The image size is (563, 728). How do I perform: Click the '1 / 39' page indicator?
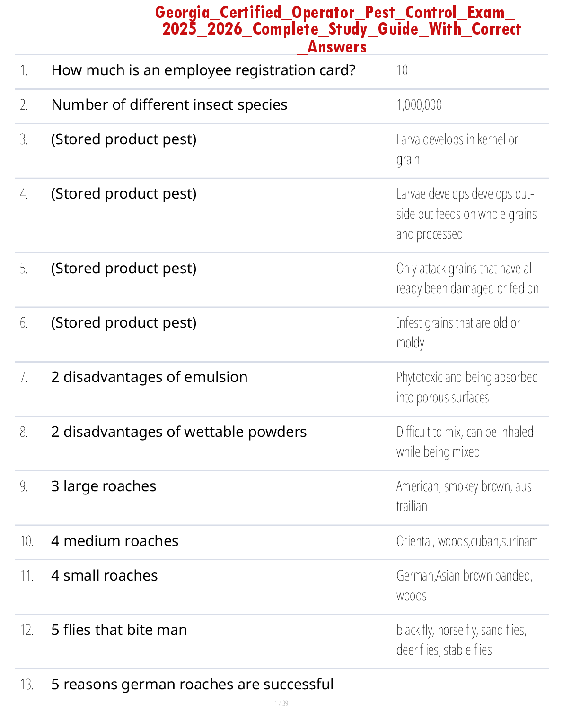281,703
